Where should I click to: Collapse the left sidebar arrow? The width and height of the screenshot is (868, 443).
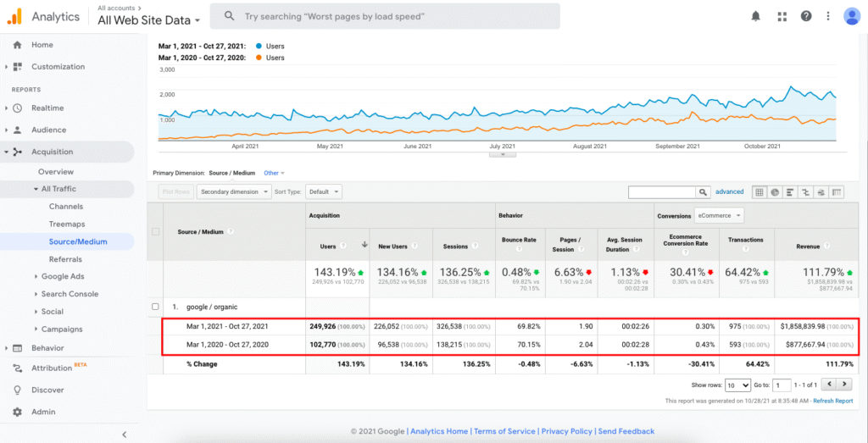(124, 434)
